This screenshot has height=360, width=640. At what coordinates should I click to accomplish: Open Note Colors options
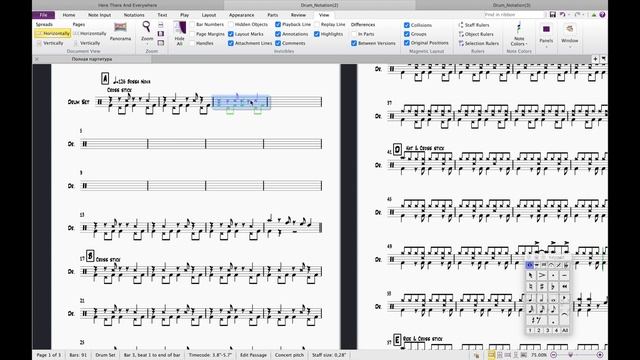pos(519,34)
